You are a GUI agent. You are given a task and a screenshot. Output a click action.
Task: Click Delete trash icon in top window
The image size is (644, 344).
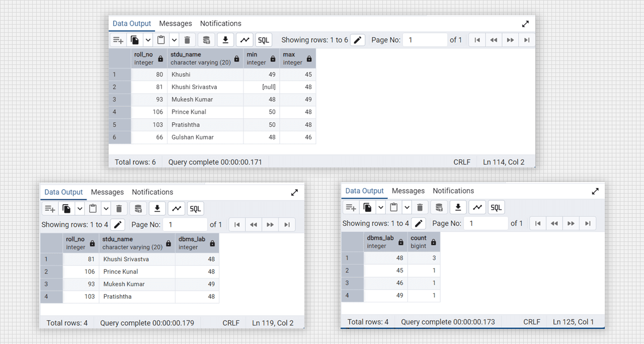187,40
